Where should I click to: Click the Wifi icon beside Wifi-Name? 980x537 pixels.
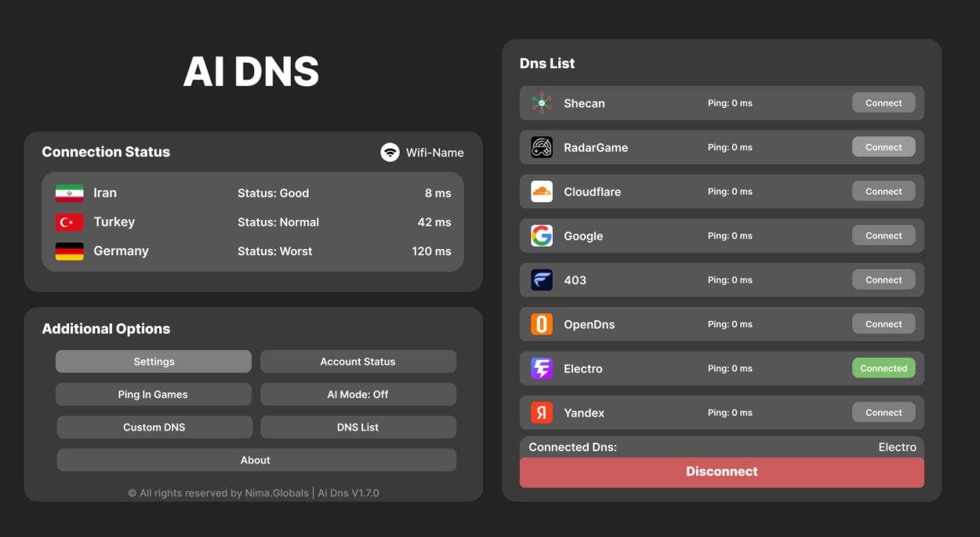(390, 152)
